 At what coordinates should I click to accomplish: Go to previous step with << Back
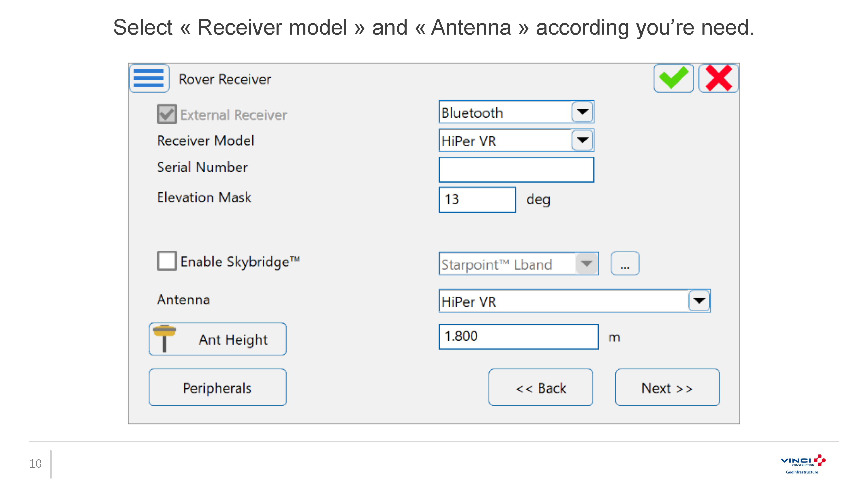540,387
